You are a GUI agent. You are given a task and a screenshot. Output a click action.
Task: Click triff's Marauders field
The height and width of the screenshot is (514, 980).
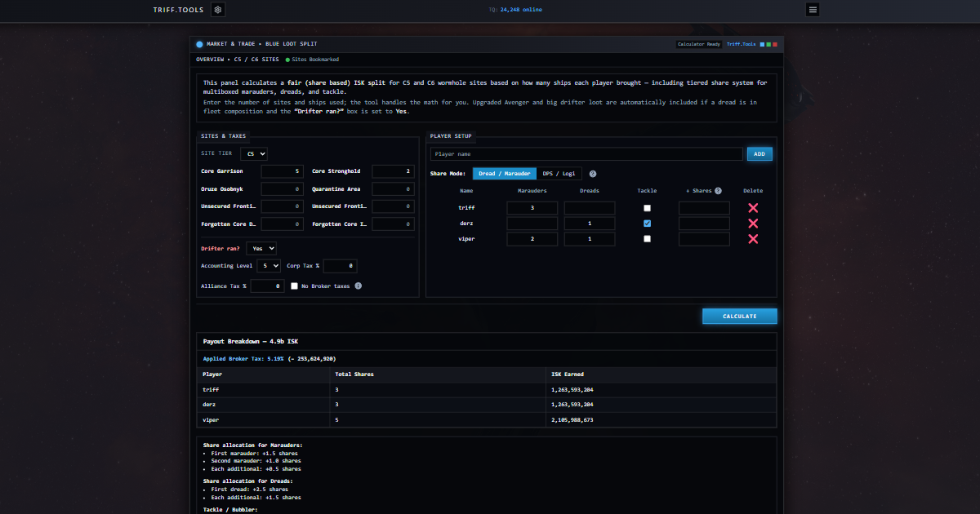click(532, 208)
